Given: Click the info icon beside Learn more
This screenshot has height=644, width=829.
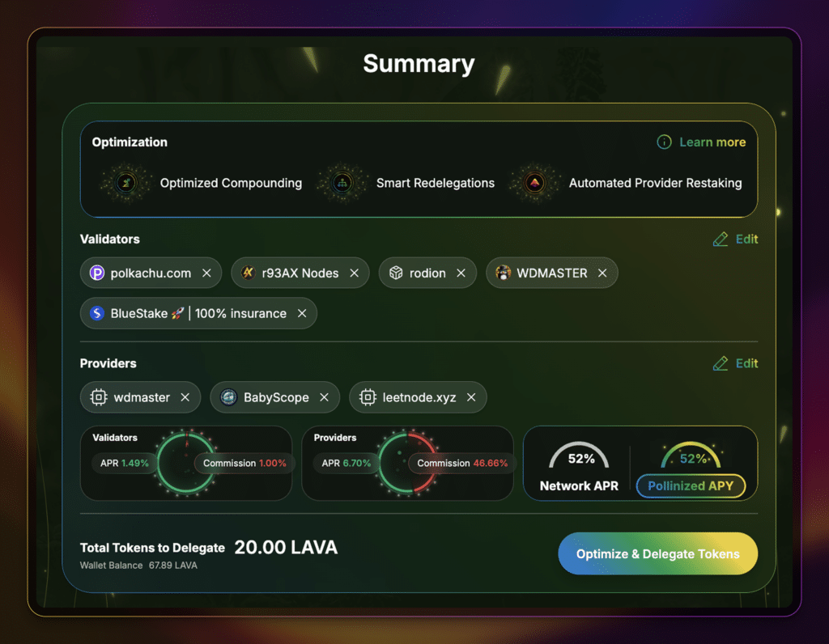Looking at the screenshot, I should click(x=663, y=142).
